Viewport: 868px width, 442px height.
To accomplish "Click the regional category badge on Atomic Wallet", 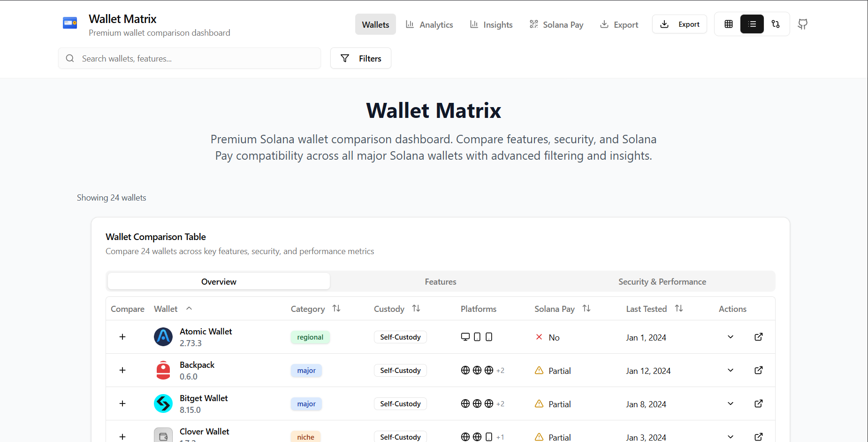I will click(310, 337).
